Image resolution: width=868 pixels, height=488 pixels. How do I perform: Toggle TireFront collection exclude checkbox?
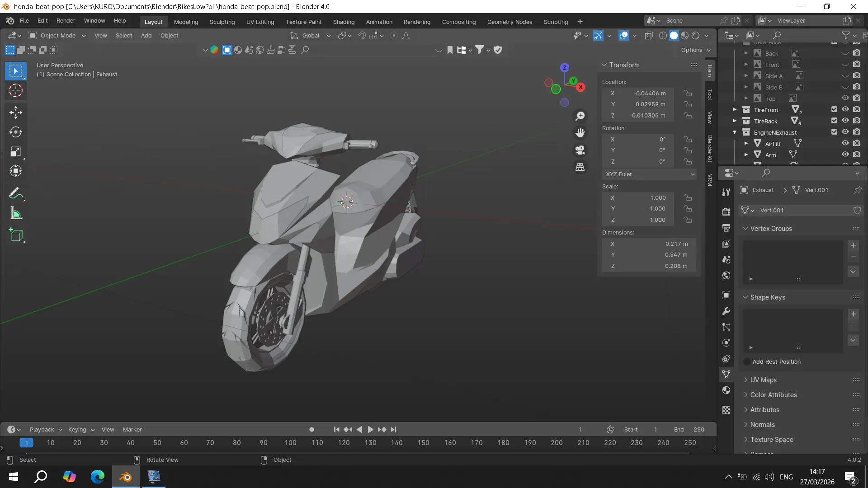click(834, 109)
